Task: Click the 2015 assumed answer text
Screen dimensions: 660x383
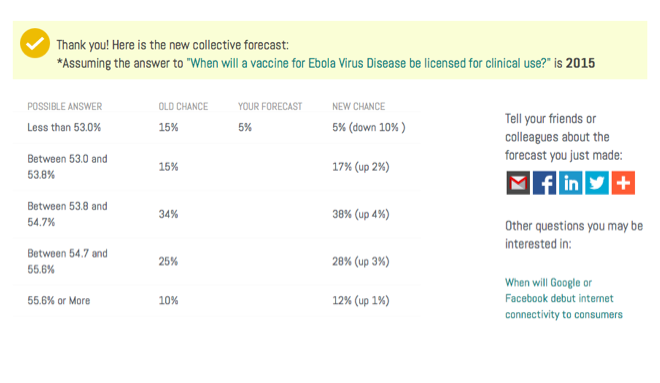Action: click(x=580, y=63)
